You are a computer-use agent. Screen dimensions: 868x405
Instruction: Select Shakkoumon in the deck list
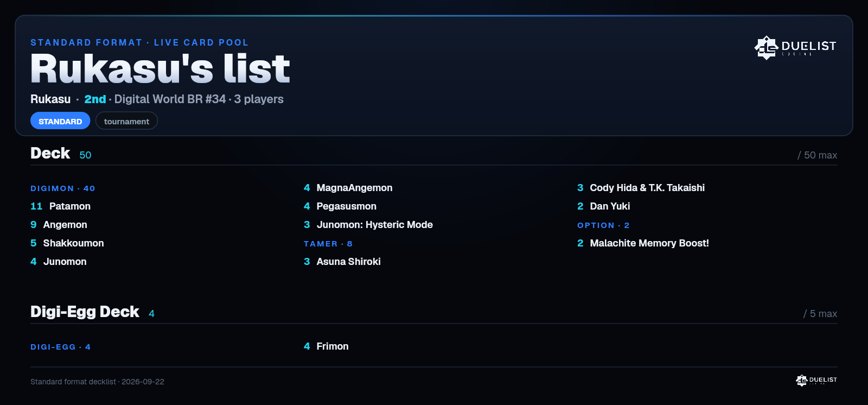67,243
